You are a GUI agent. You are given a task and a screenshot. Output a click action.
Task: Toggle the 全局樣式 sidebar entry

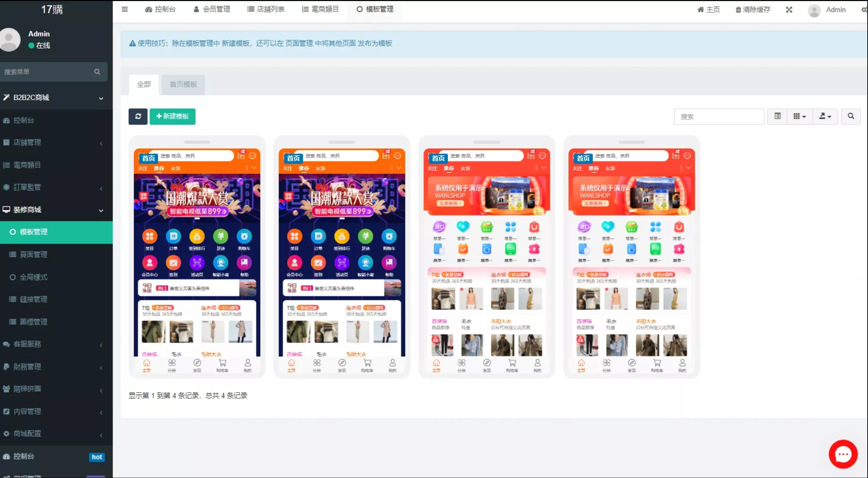(33, 277)
